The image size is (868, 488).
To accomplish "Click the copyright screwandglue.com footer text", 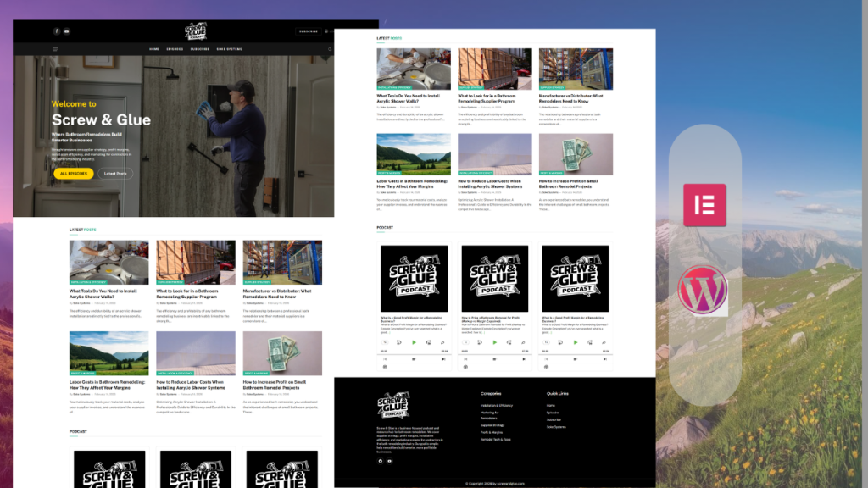I will pos(495,484).
